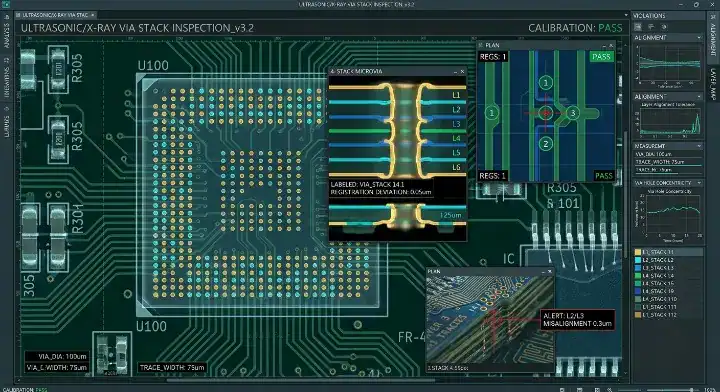720x392 pixels.
Task: Click the L1 layer label in stack view
Action: tap(456, 95)
